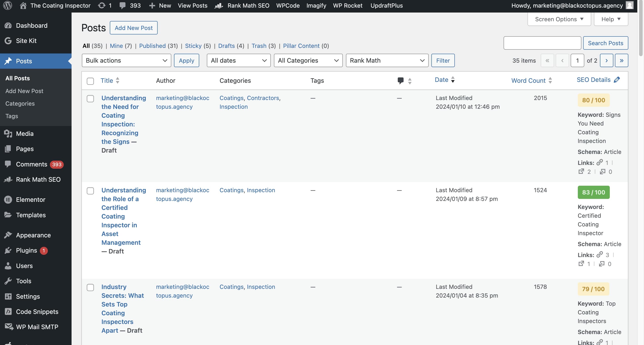This screenshot has width=644, height=345.
Task: Open Plugins menu in sidebar
Action: (x=26, y=250)
